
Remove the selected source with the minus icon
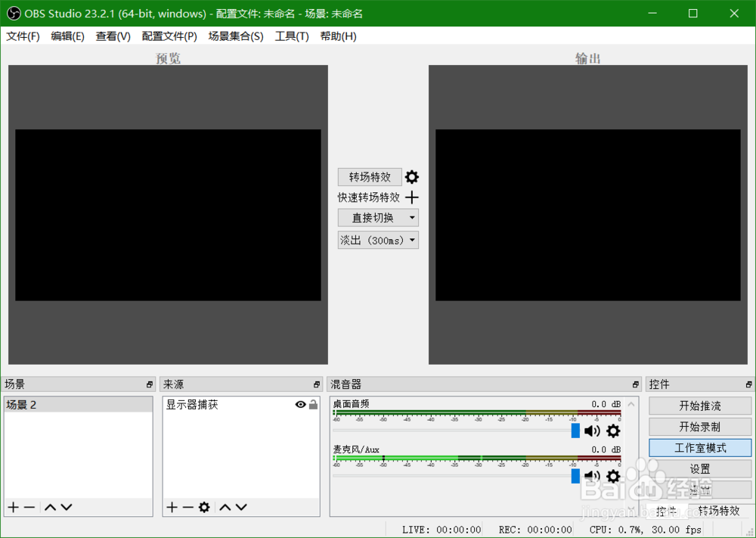(x=188, y=507)
